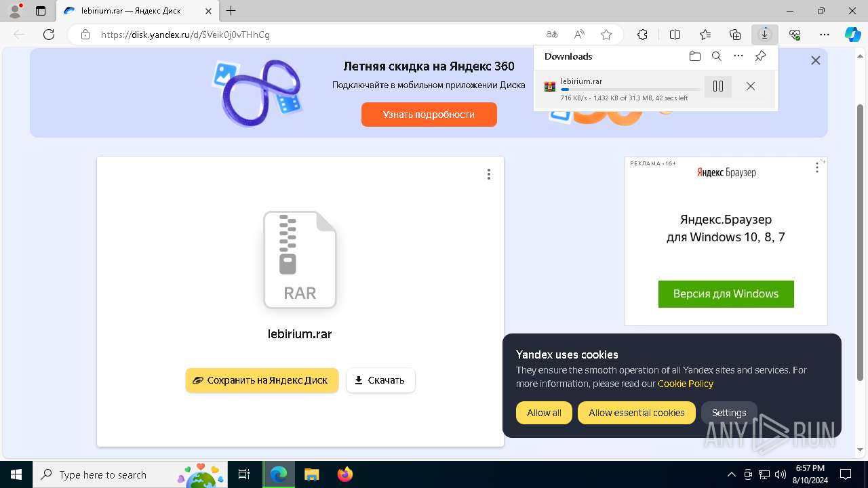Viewport: 868px width, 488px height.
Task: Open cookie Settings button
Action: tap(729, 413)
